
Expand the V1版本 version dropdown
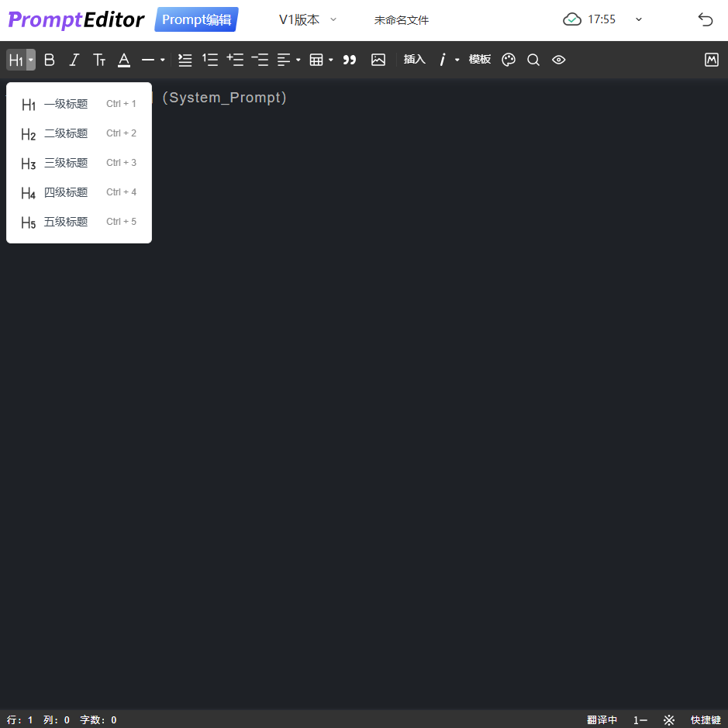tap(308, 20)
